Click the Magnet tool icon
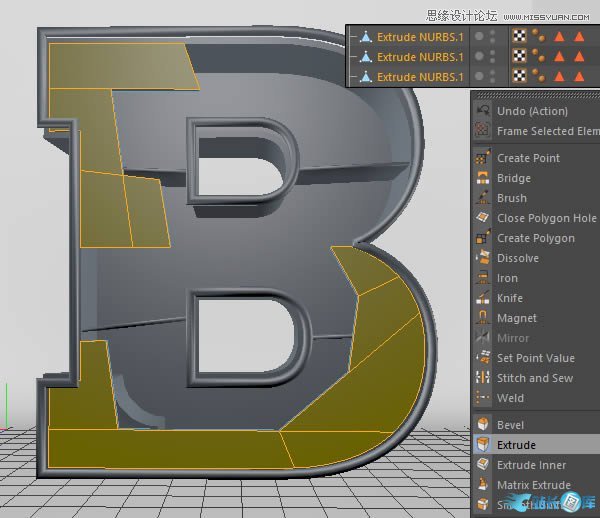 click(483, 318)
